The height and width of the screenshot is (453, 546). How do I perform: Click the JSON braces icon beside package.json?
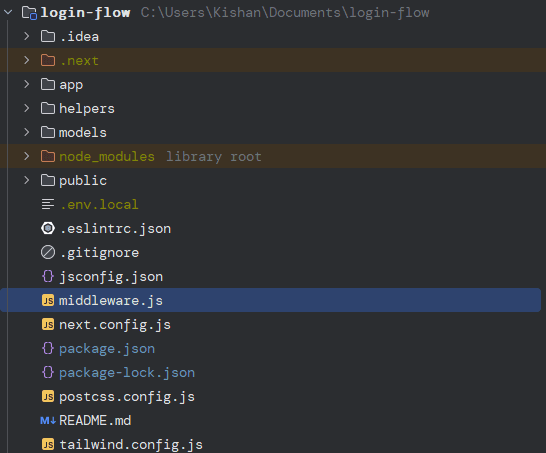click(x=48, y=349)
